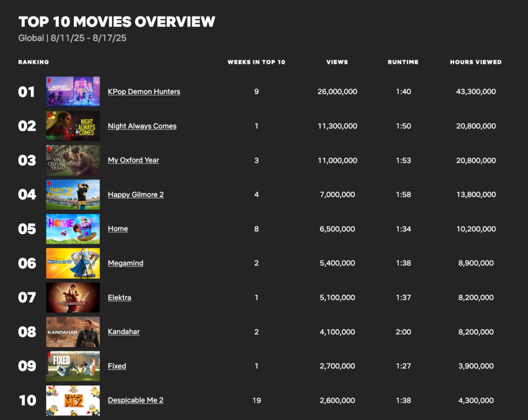
Task: Open the Despicable Me 2 link
Action: (x=136, y=400)
